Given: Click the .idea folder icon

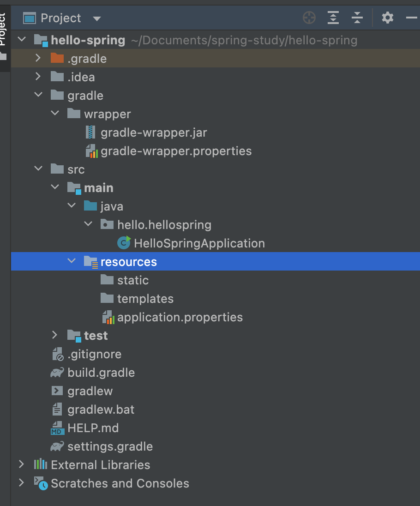Looking at the screenshot, I should click(x=57, y=77).
